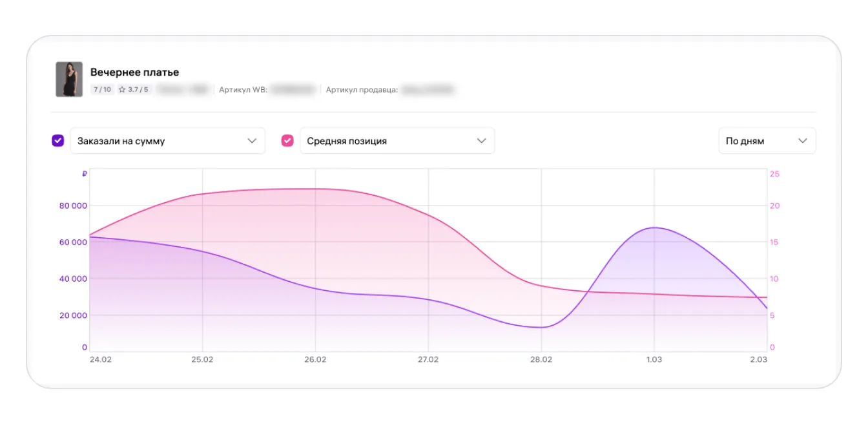Toggle the purple checkbox for Заказали на сумму
868x424 pixels.
point(58,141)
